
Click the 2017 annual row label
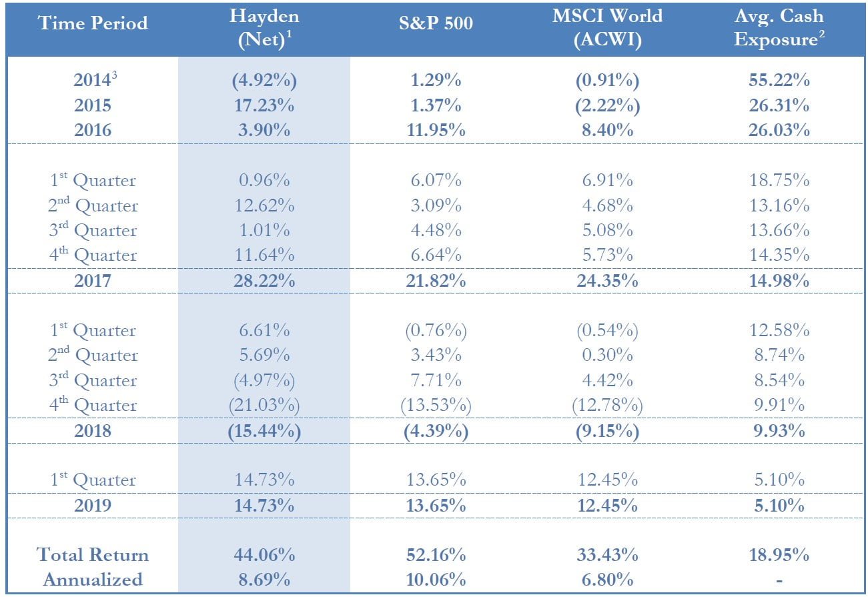92,281
